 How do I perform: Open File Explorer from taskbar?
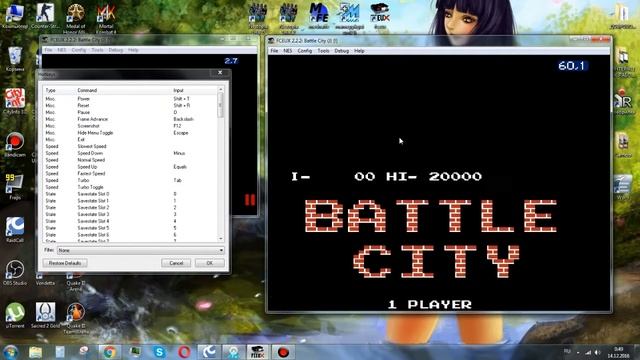coord(36,352)
